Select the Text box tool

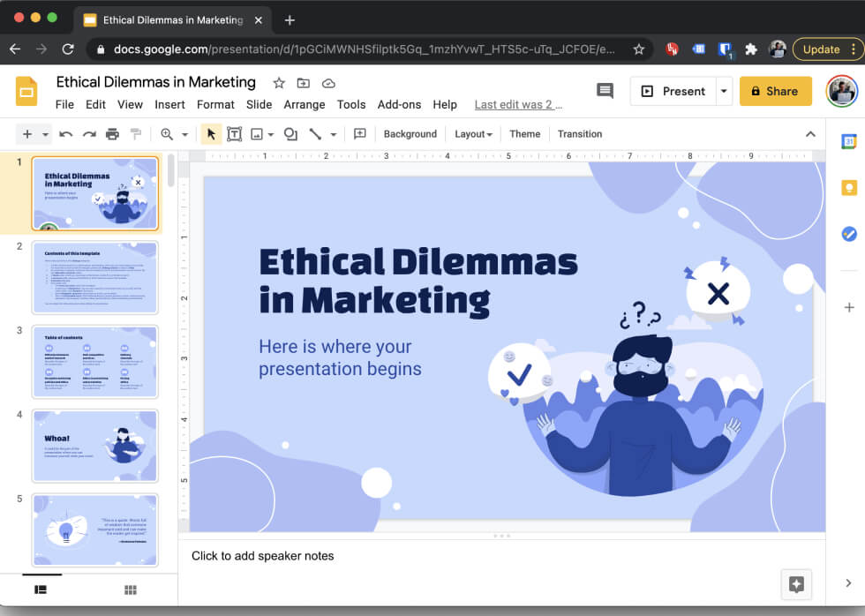pos(234,134)
